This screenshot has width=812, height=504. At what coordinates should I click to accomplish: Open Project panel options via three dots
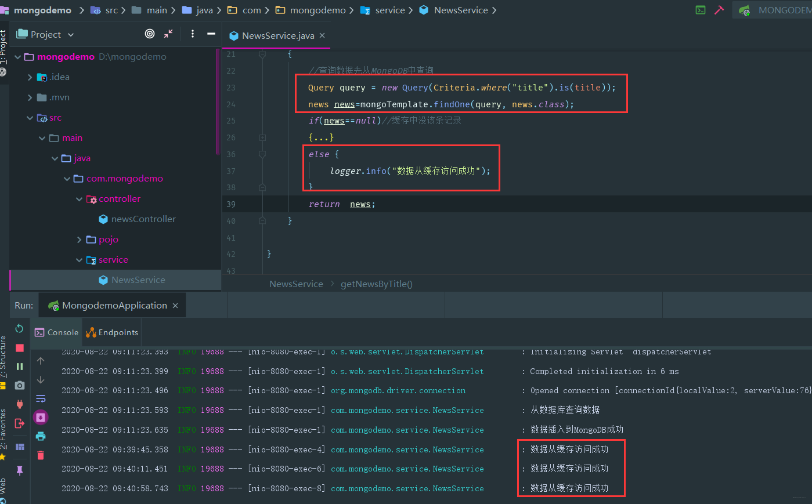(x=193, y=34)
